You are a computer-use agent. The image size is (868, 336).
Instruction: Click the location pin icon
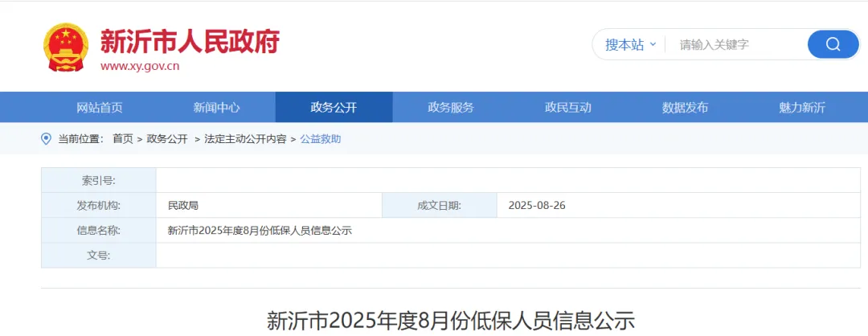[46, 139]
